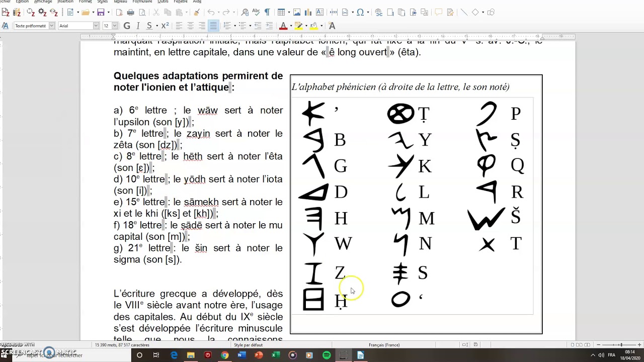Open Arial font name dropdown
Screen dimensions: 644x362
tap(96, 26)
